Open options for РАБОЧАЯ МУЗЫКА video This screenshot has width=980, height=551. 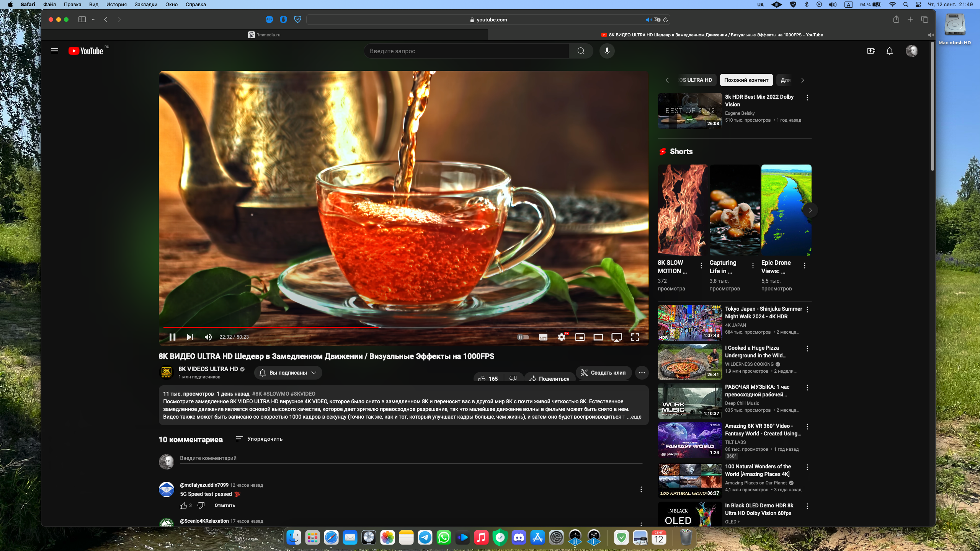807,388
